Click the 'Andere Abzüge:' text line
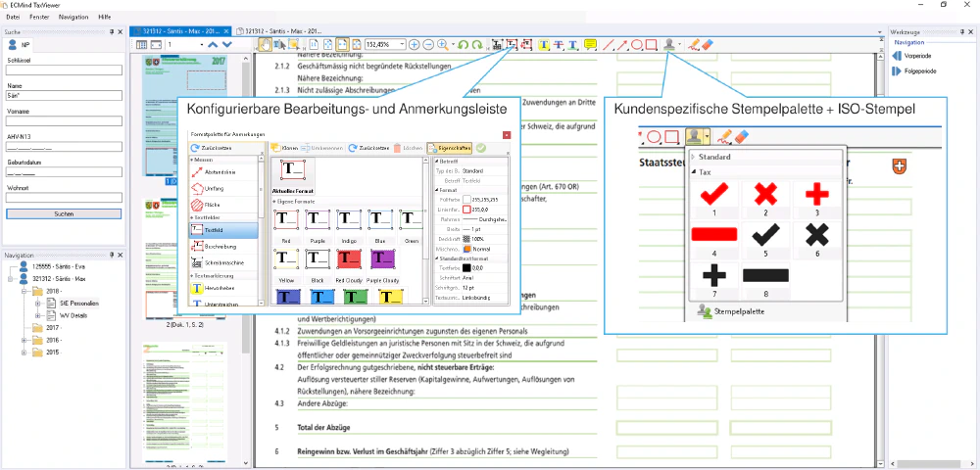 [321, 403]
